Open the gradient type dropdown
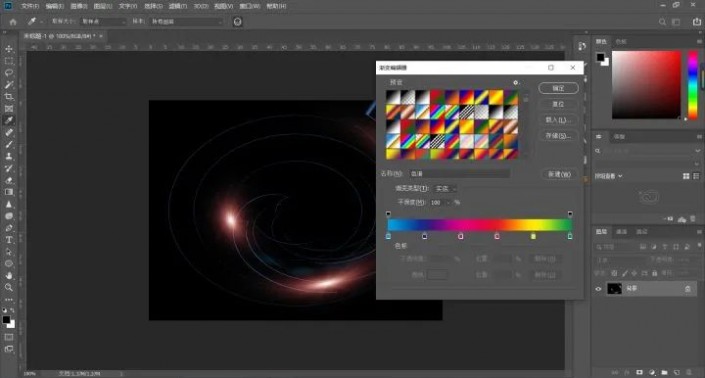The height and width of the screenshot is (378, 705). coord(445,189)
